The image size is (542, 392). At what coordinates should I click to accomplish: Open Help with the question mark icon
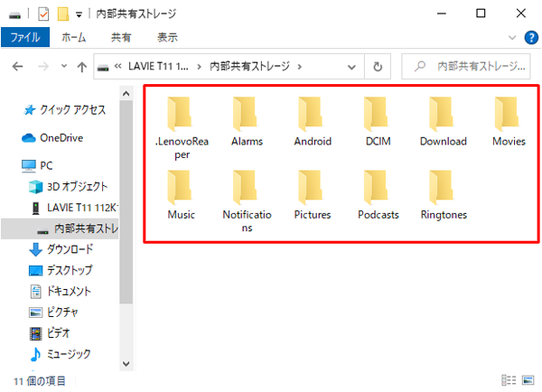pos(531,37)
